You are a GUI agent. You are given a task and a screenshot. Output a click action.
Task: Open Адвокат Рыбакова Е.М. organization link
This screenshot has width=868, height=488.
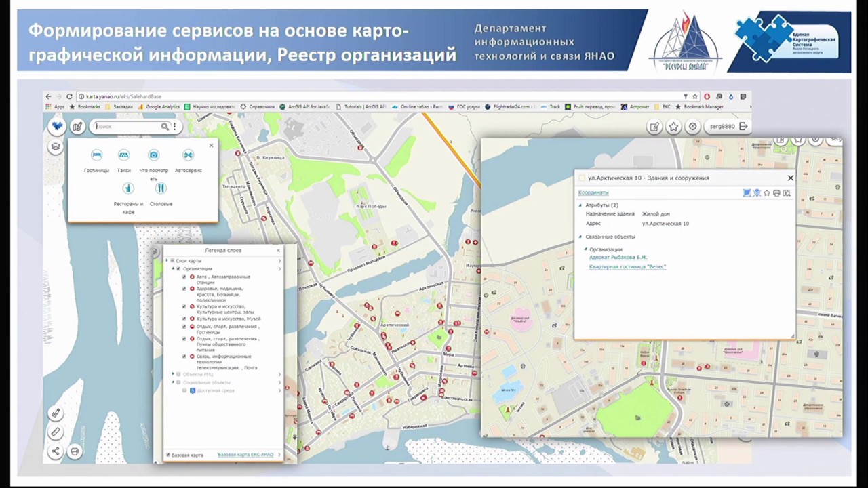[x=618, y=258]
